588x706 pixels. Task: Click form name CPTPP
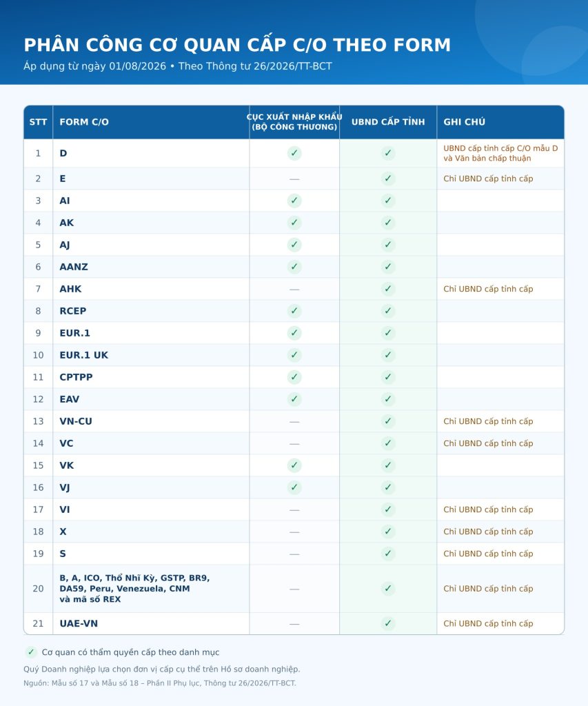click(x=76, y=377)
